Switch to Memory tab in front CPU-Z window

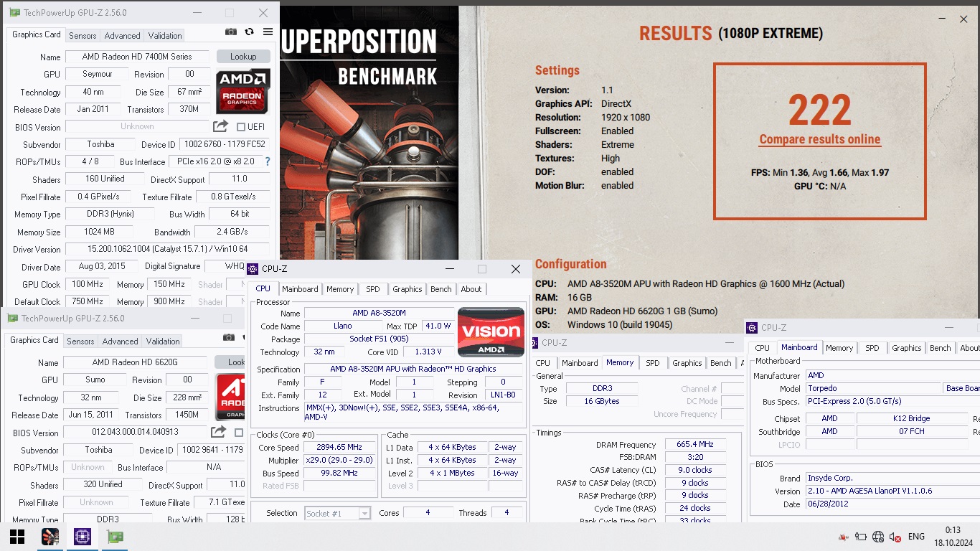(x=340, y=289)
